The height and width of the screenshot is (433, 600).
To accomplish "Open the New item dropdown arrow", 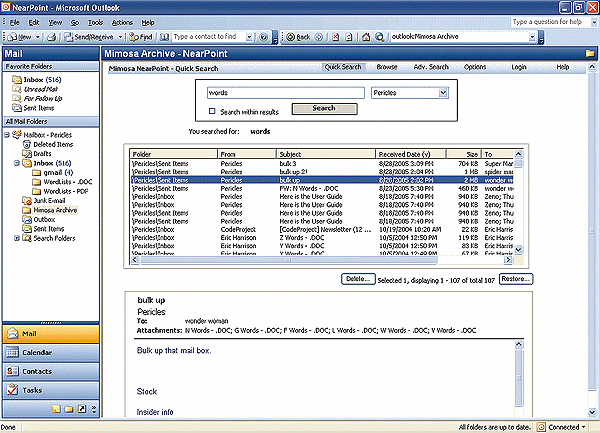I will pyautogui.click(x=38, y=37).
